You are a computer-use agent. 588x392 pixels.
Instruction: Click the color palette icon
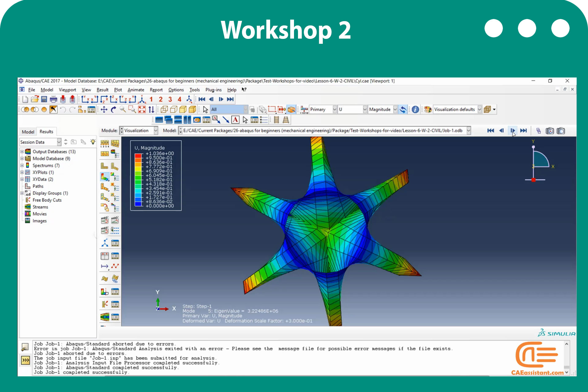pos(428,109)
